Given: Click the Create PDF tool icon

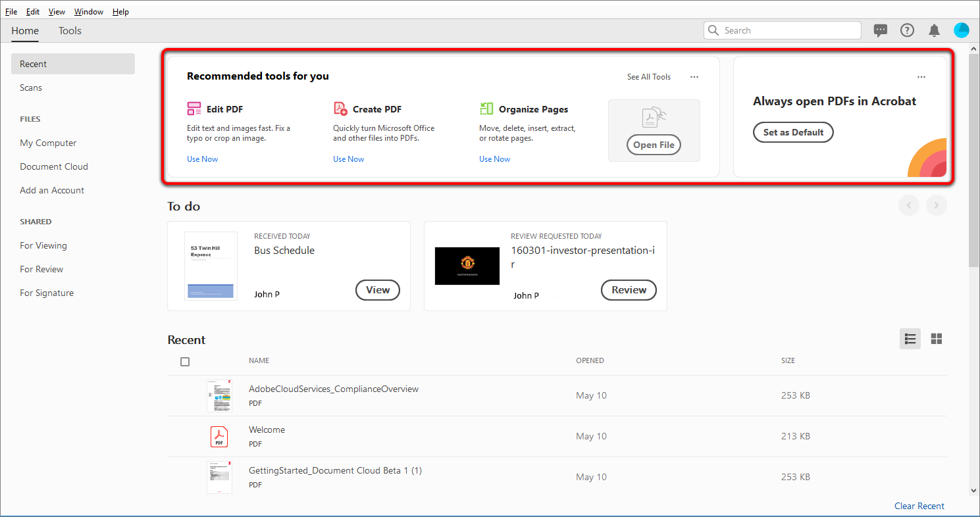Looking at the screenshot, I should [340, 109].
